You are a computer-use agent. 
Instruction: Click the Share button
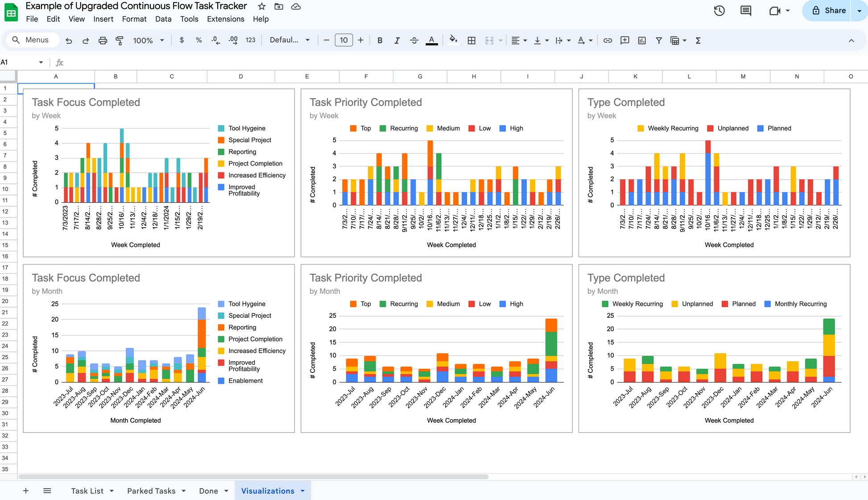point(829,11)
